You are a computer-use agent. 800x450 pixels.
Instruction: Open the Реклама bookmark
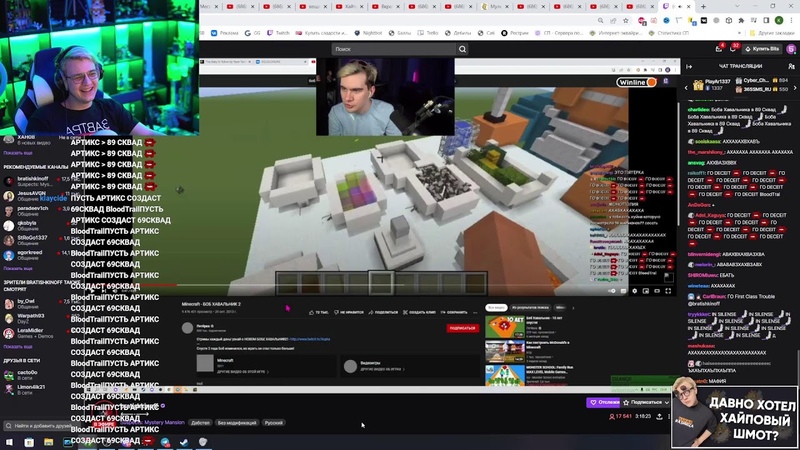tap(225, 33)
